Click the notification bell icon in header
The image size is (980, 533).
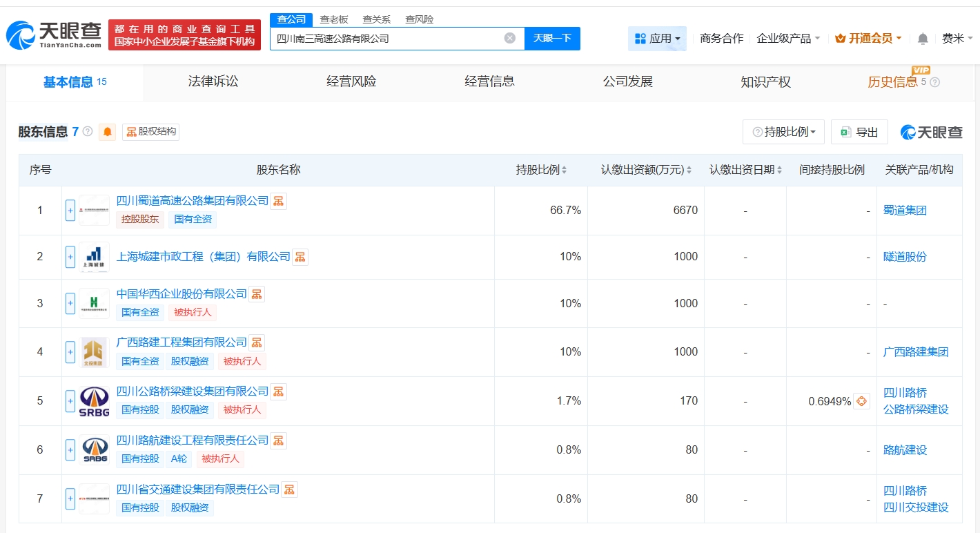pyautogui.click(x=923, y=39)
